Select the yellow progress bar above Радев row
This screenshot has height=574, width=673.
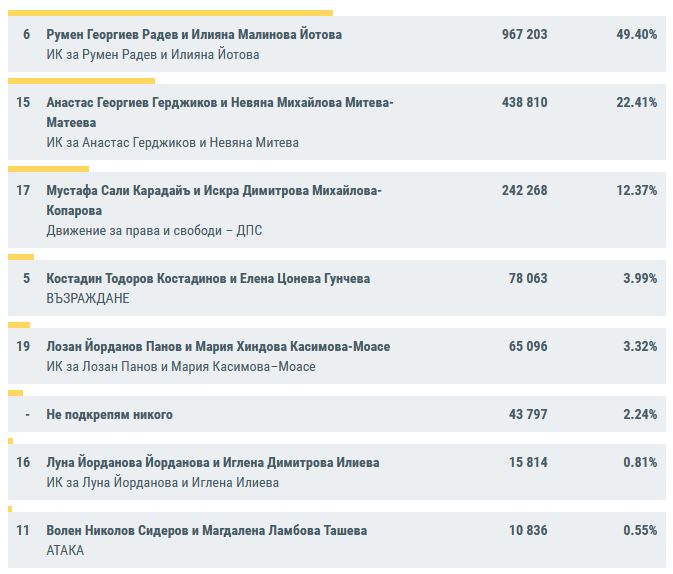tap(170, 12)
